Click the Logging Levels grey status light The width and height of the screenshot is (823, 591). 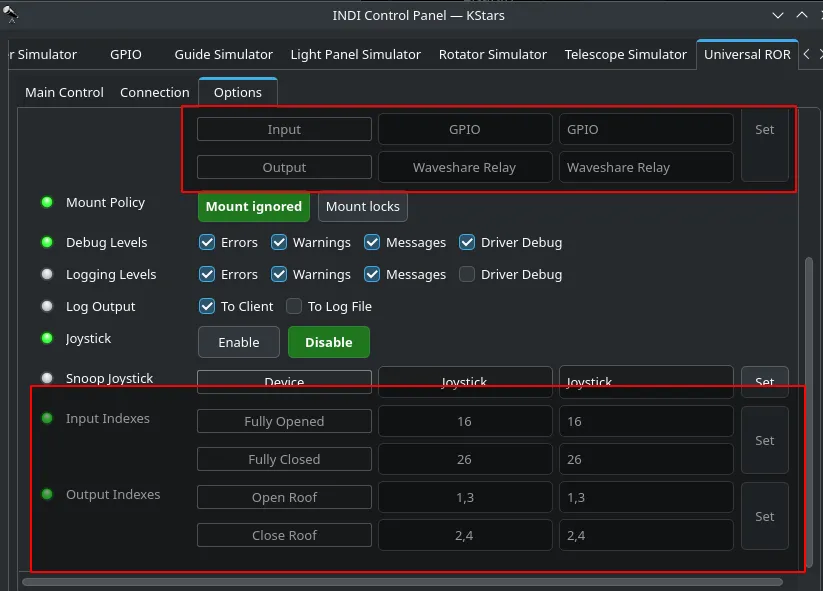[x=47, y=274]
